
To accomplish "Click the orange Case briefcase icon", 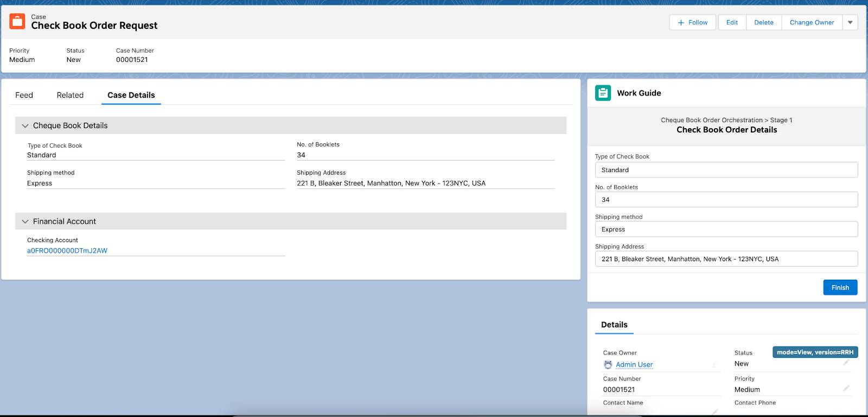I will coord(17,22).
